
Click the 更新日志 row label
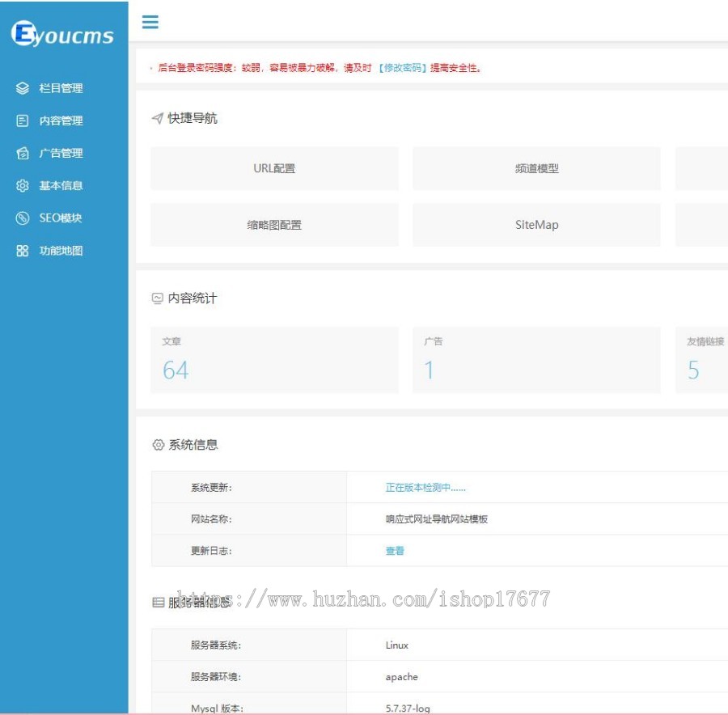tap(211, 551)
